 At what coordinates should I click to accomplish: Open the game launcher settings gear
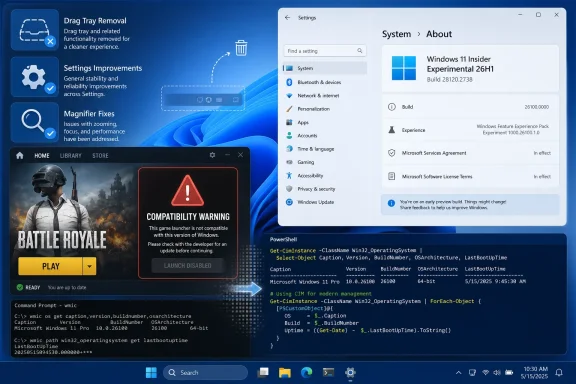(212, 155)
